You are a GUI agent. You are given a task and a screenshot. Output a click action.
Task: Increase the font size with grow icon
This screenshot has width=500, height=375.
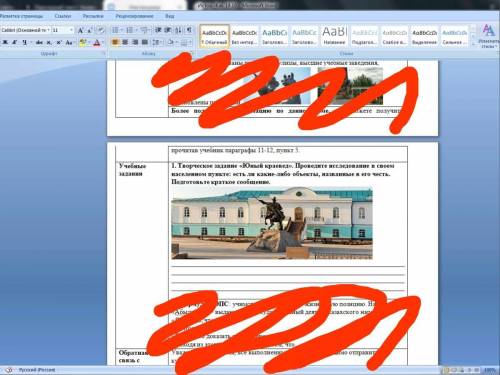point(80,30)
